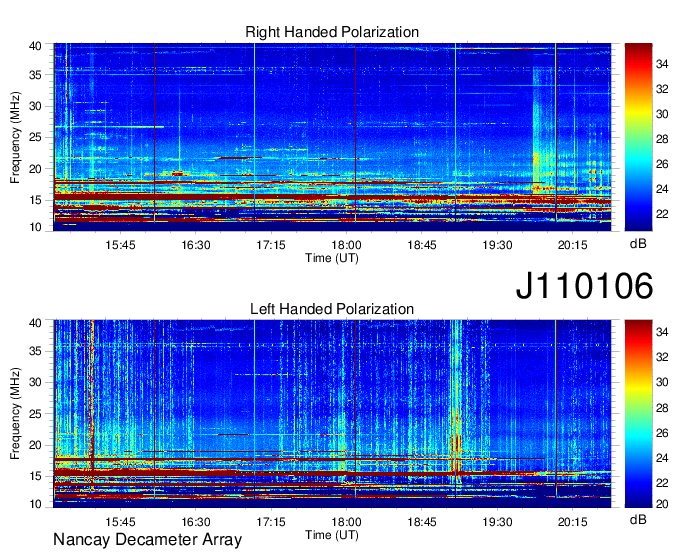Screen dimensions: 680x552
Task: Click the 35 MHz tick on the lower plot
Action: (x=36, y=351)
